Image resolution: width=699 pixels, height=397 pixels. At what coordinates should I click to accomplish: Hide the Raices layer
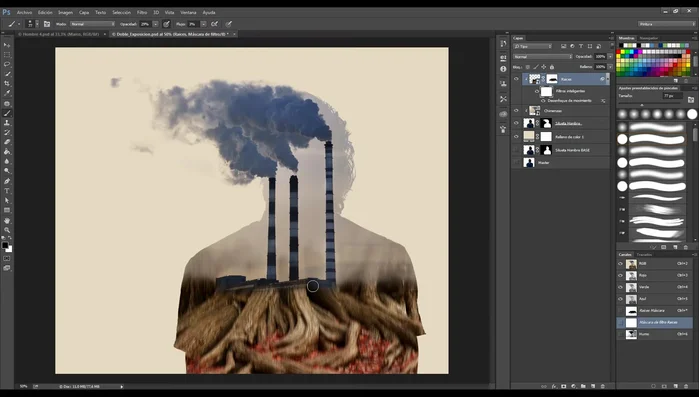[x=516, y=79]
